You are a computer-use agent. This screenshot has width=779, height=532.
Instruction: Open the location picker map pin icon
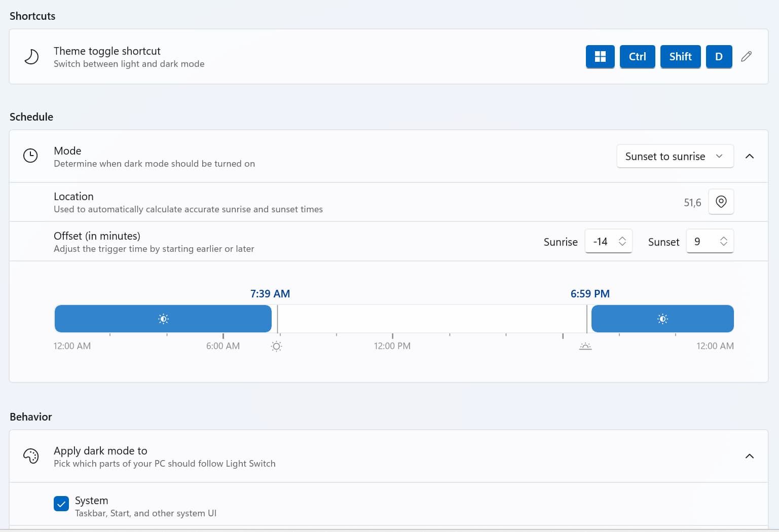tap(721, 202)
